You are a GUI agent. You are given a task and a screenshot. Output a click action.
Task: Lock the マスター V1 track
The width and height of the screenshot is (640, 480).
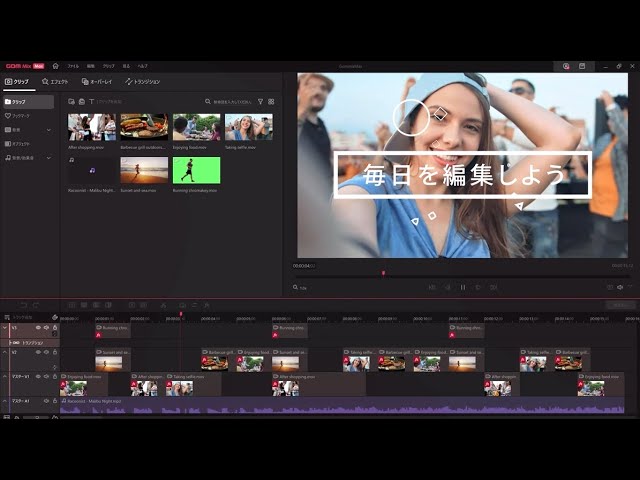tap(55, 377)
